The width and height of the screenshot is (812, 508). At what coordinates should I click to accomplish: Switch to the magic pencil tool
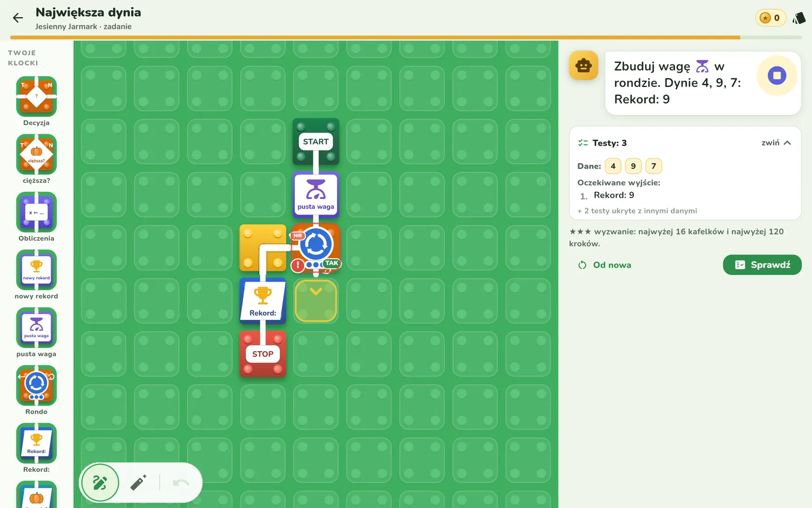138,483
